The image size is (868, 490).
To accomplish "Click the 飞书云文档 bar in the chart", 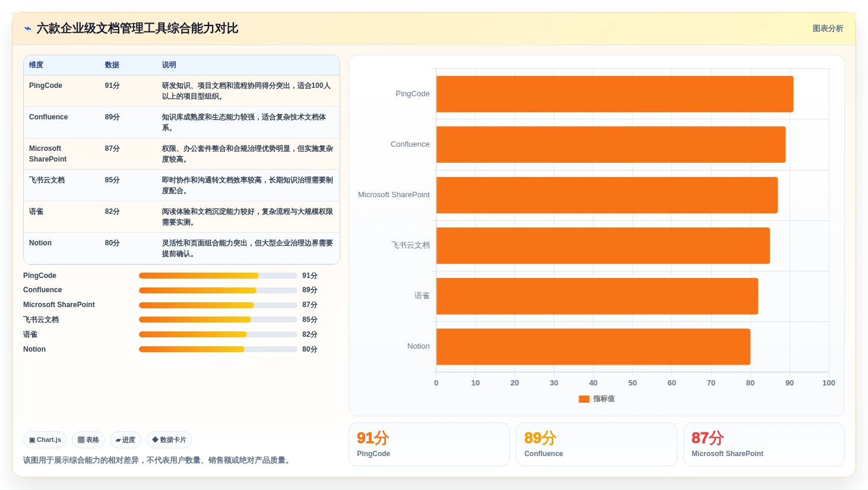I will [603, 245].
